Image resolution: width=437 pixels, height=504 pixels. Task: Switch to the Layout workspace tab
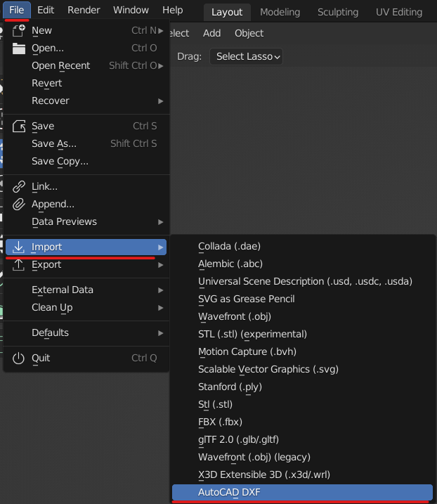click(227, 12)
